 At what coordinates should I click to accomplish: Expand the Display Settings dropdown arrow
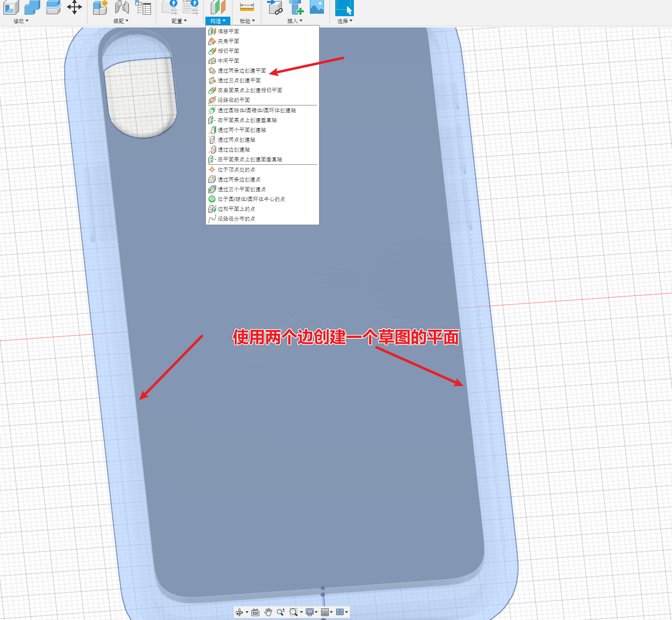316,612
